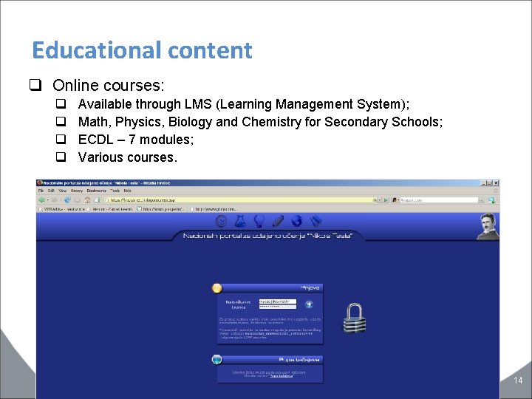This screenshot has width=532, height=399.
Task: Click the bullet about LMS availability
Action: point(244,104)
